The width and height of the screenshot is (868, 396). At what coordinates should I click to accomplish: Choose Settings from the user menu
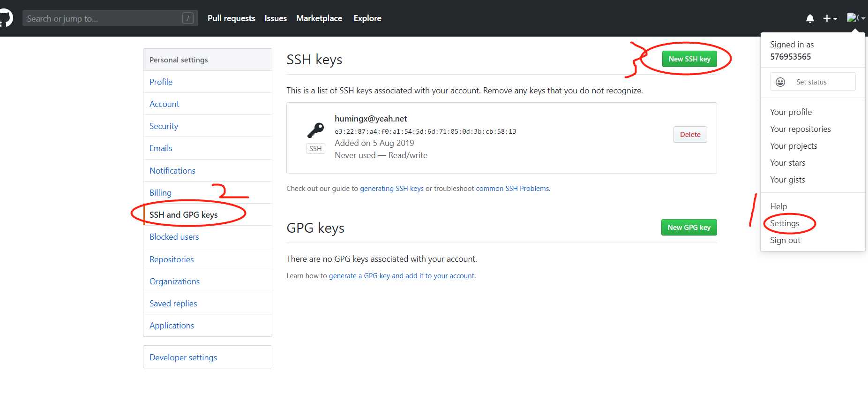tap(785, 223)
